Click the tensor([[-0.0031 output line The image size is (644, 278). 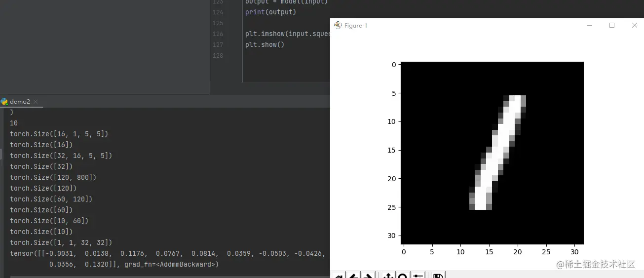[x=168, y=253]
